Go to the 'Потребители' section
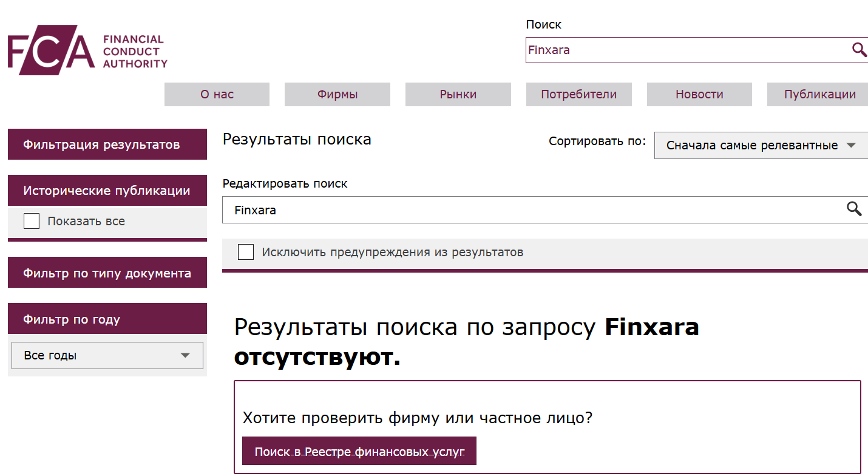 coord(578,94)
